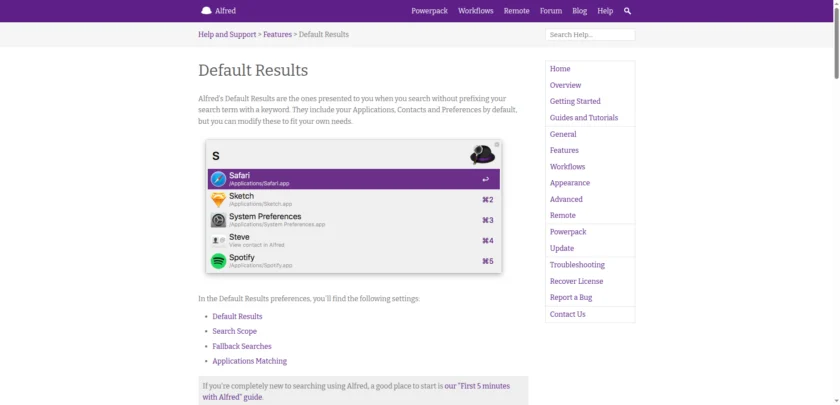Click the System Preferences gear icon
This screenshot has width=840, height=405.
(218, 220)
